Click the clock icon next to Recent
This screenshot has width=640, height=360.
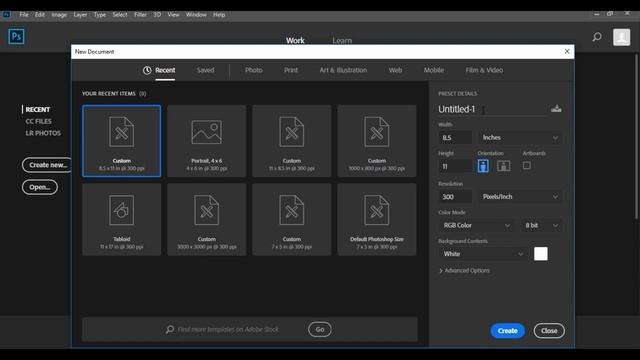pyautogui.click(x=147, y=70)
